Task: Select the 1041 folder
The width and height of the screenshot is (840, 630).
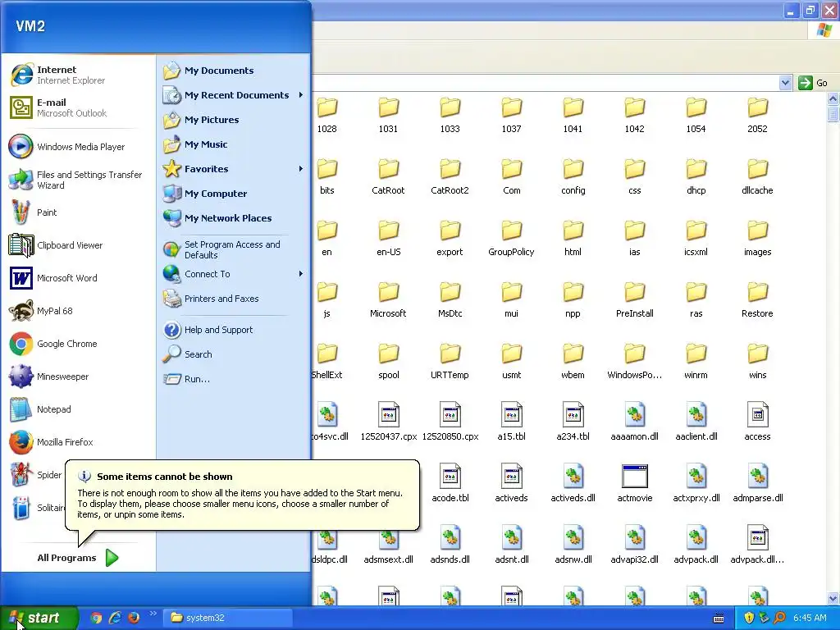Action: pyautogui.click(x=573, y=114)
